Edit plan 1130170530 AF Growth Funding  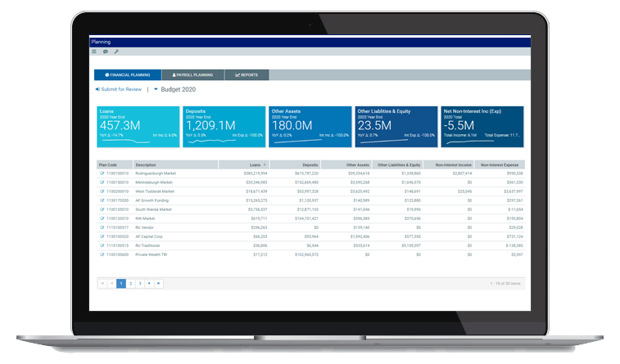pyautogui.click(x=102, y=200)
